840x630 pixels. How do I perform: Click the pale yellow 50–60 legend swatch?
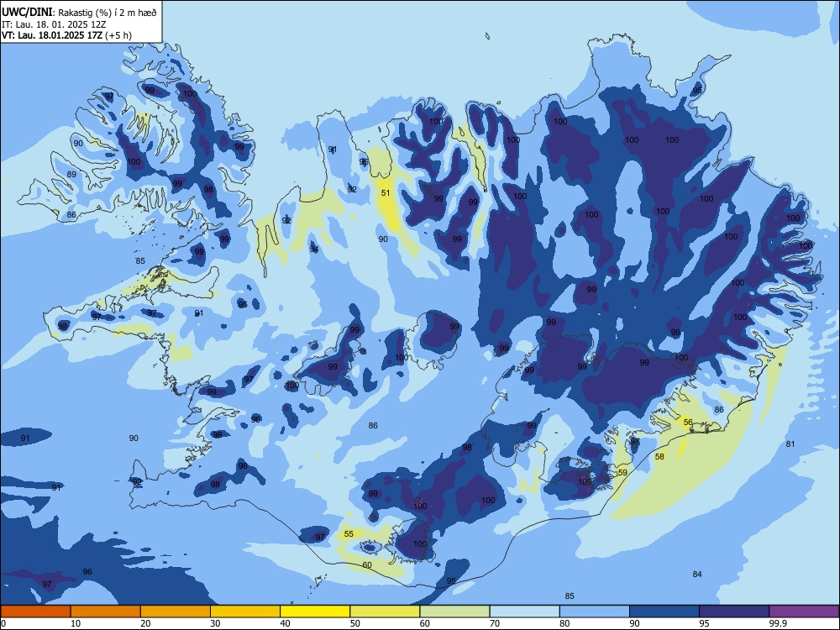(x=385, y=612)
